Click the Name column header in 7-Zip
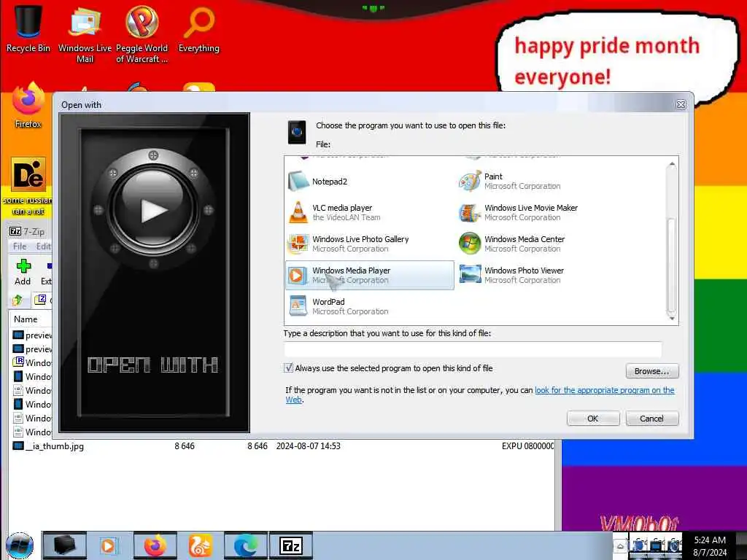The height and width of the screenshot is (560, 747). tap(26, 319)
